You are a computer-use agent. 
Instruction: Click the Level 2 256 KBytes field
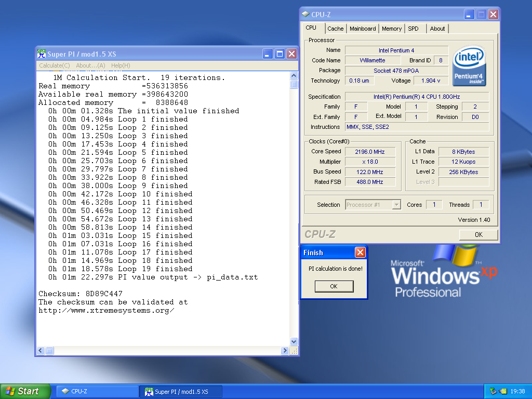[464, 171]
